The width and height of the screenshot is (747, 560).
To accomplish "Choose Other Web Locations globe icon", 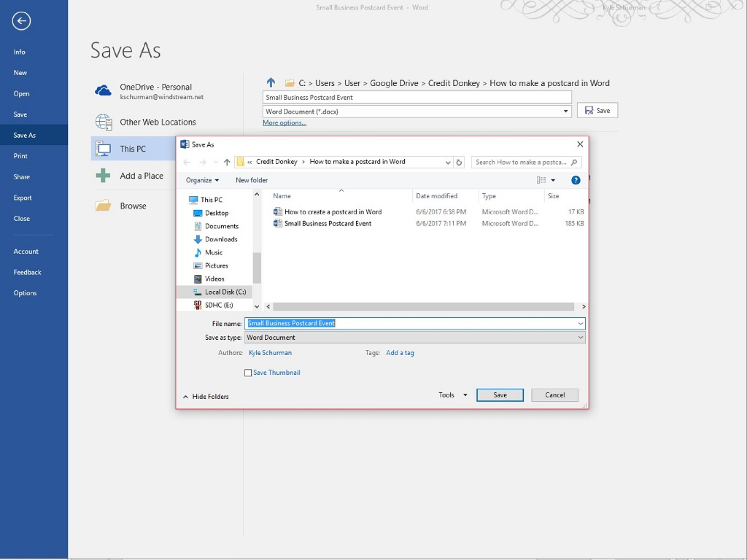I will click(x=103, y=122).
